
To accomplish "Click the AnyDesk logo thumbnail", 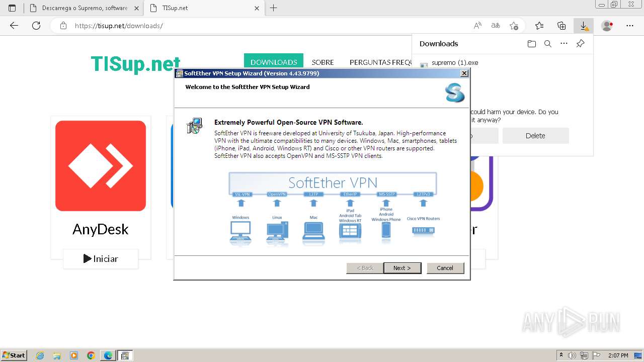I will [101, 166].
